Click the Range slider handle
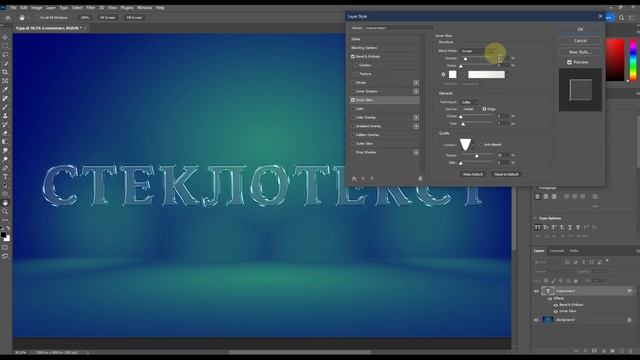 pyautogui.click(x=476, y=156)
